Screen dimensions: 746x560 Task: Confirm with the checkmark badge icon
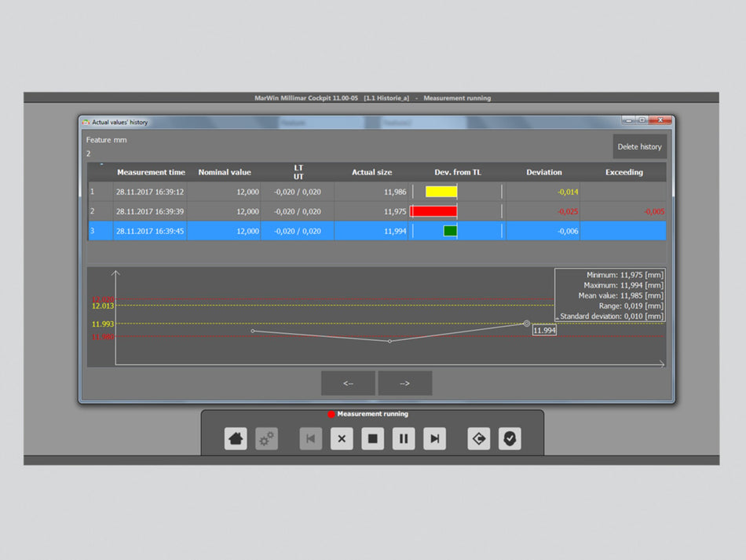(510, 439)
